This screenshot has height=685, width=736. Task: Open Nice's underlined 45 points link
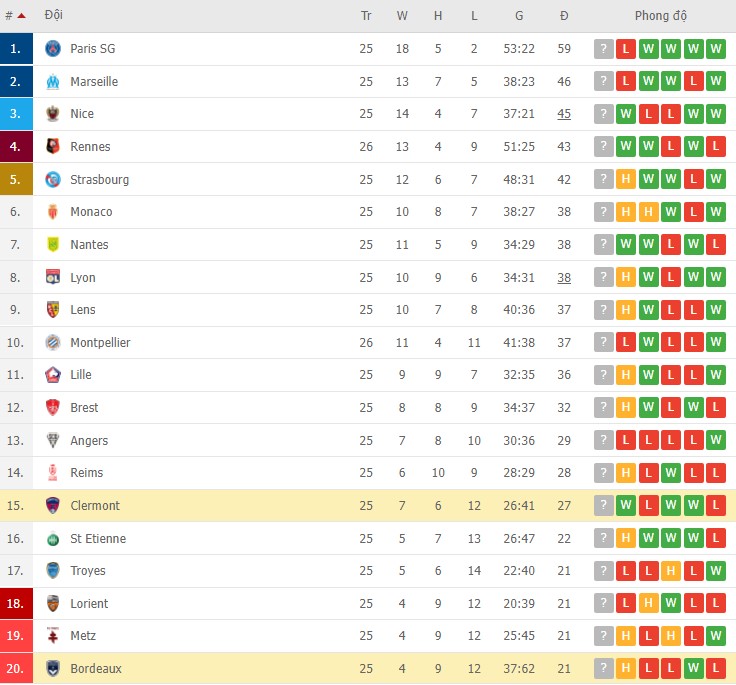(564, 114)
